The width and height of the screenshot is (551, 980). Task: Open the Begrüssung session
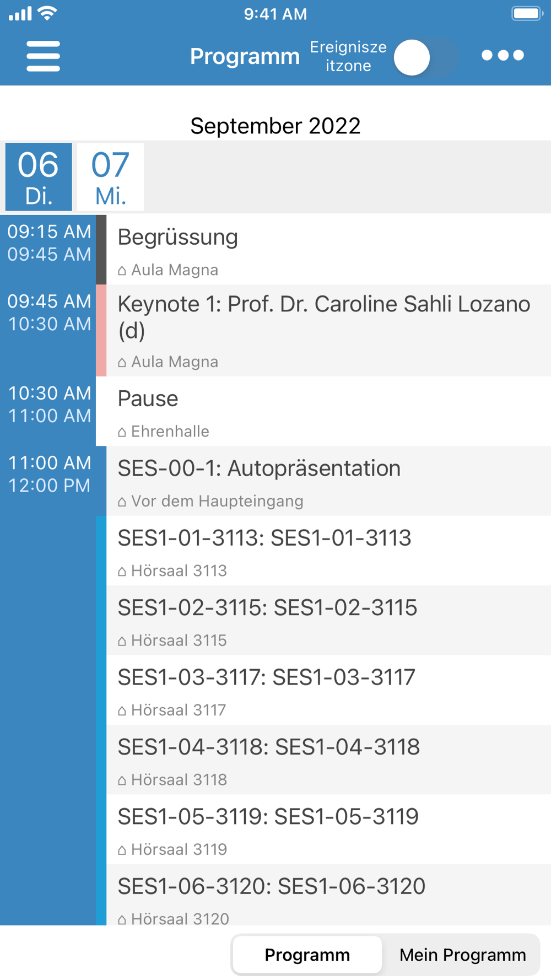click(x=328, y=249)
